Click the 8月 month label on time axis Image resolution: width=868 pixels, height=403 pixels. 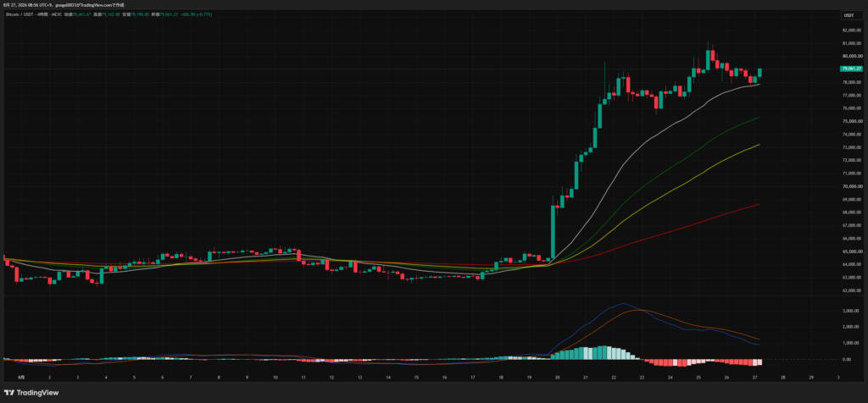click(x=21, y=377)
